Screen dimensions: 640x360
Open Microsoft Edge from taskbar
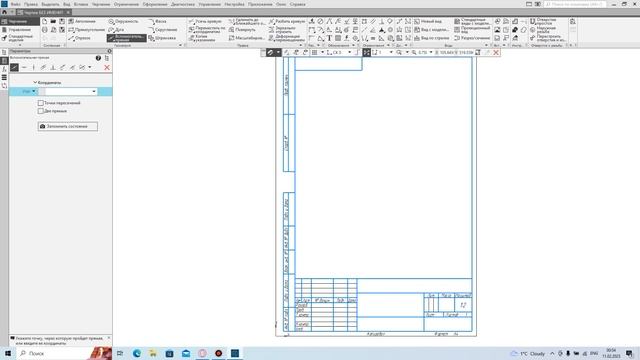[137, 353]
